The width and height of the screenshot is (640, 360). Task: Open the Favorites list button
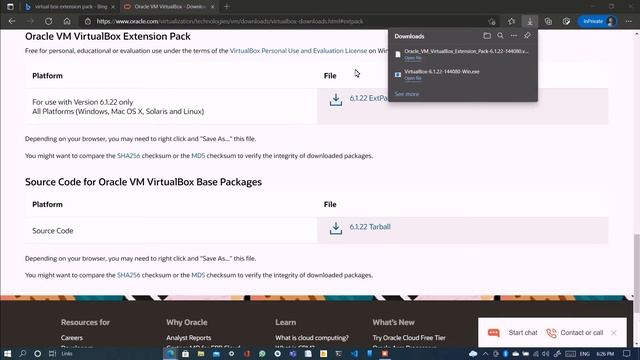tap(511, 21)
